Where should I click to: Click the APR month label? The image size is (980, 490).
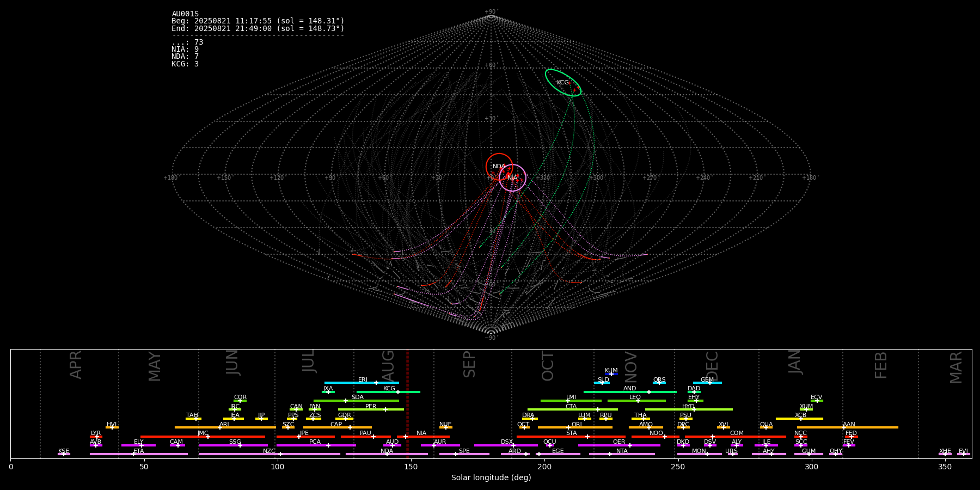coord(76,365)
